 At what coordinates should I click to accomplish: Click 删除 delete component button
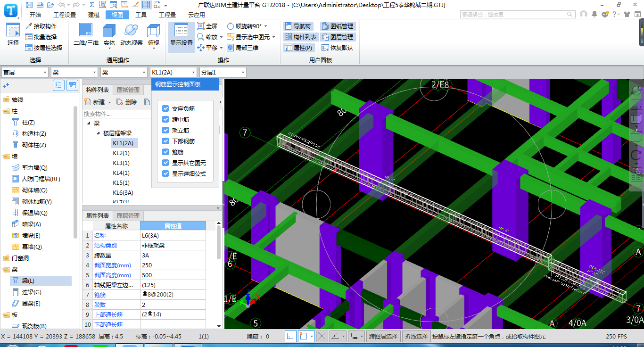click(x=127, y=102)
